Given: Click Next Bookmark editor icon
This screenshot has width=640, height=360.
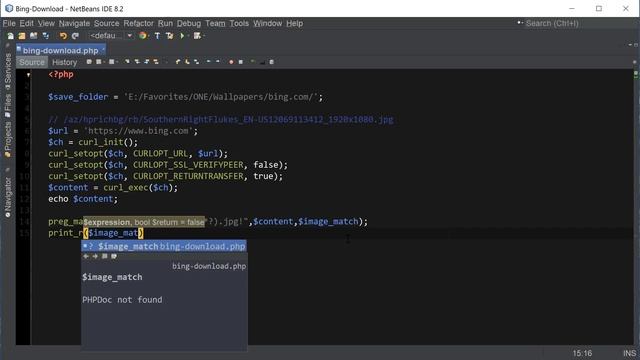Looking at the screenshot, I should (x=187, y=62).
